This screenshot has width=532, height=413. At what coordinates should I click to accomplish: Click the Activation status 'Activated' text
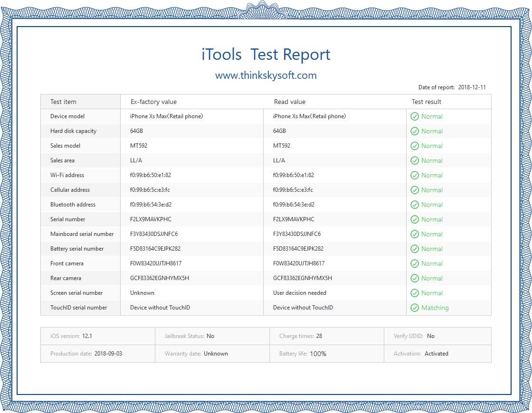click(436, 354)
